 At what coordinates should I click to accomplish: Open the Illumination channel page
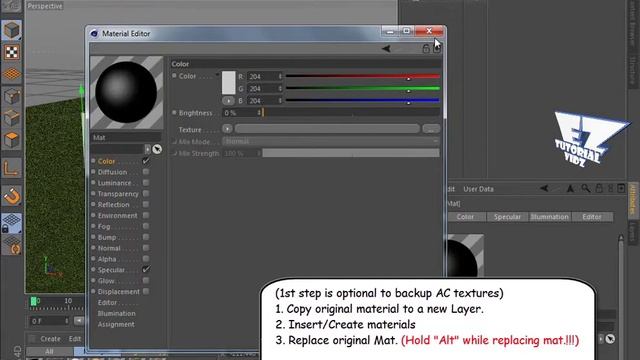coord(116,313)
